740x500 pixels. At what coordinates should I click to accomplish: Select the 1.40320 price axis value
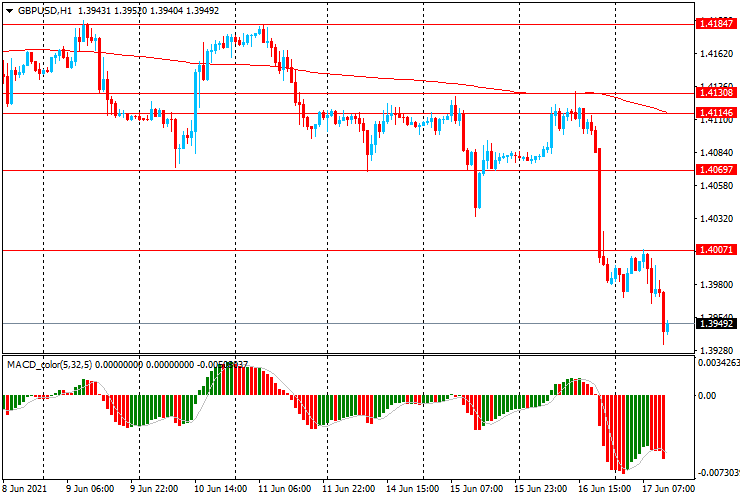(716, 219)
